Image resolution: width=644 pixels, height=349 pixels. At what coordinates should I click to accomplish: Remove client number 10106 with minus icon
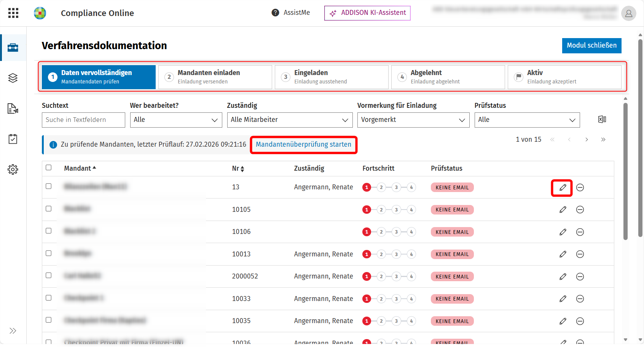[580, 232]
